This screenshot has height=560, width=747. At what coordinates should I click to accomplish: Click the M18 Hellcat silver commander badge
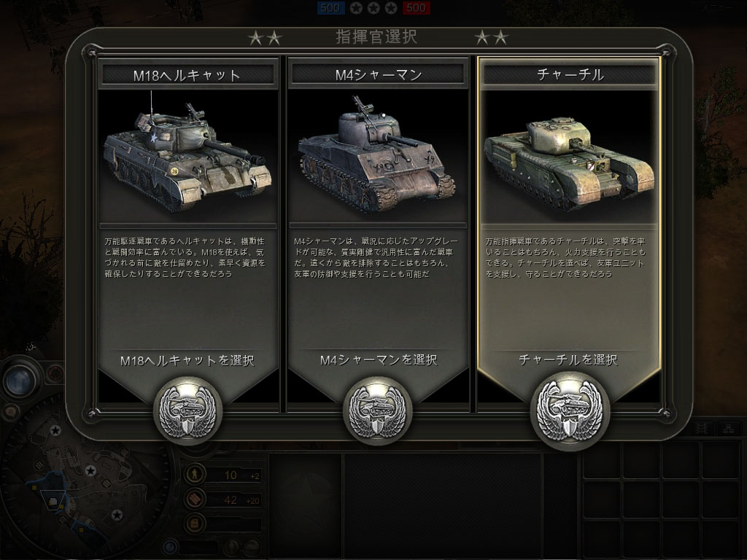[x=187, y=411]
